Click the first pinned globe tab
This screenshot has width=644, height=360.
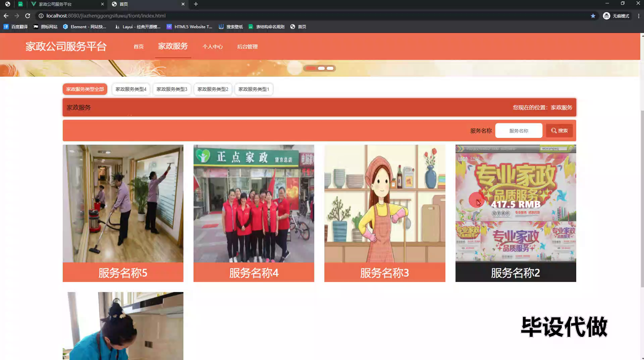7,4
